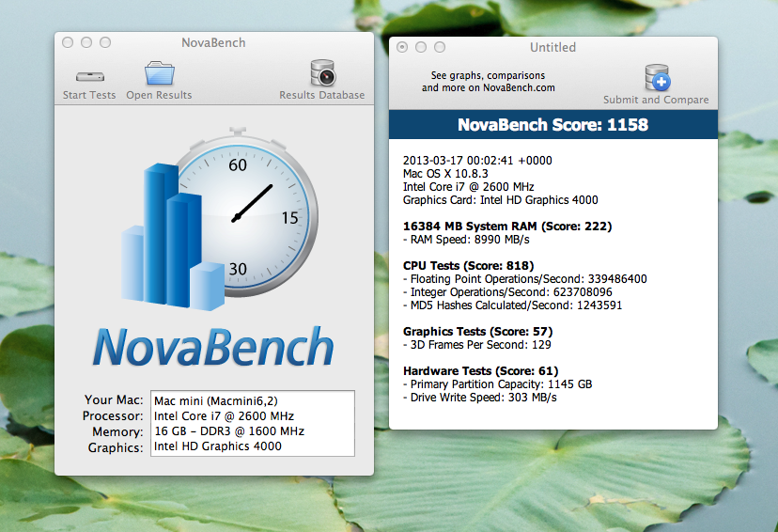The height and width of the screenshot is (532, 778).
Task: Click Integer Operations/Second: 623708096 line
Action: pos(507,292)
